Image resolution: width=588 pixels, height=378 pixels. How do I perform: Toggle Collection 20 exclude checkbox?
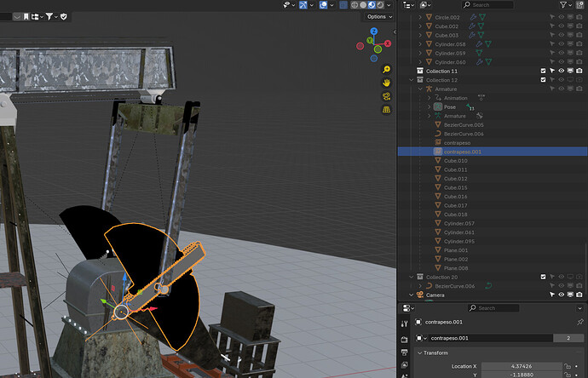pyautogui.click(x=543, y=277)
